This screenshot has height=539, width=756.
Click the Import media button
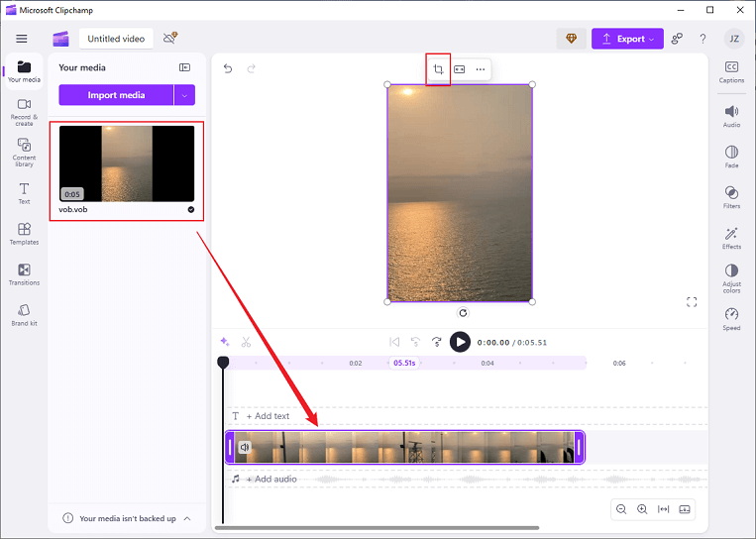[x=116, y=95]
